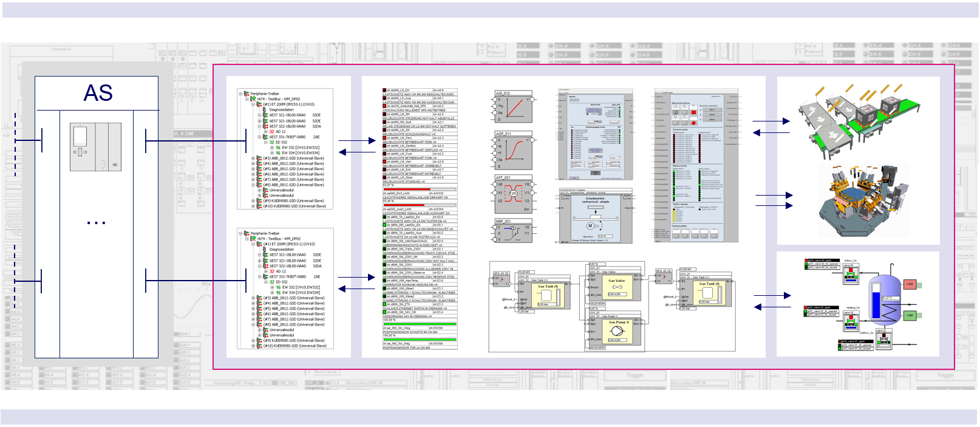Image resolution: width=980 pixels, height=427 pixels.
Task: Toggle the oh.diMM_SM_Trafo_230V signal indicator
Action: [x=384, y=248]
